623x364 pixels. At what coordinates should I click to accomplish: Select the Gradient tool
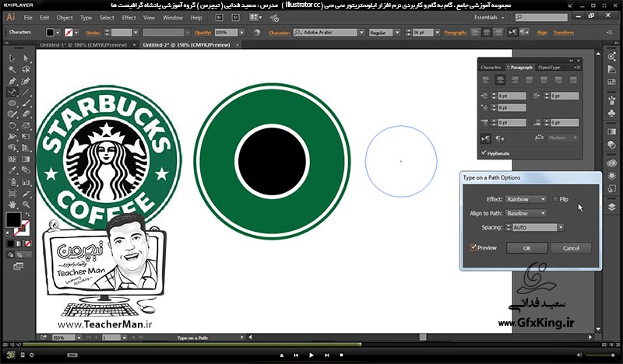(26, 159)
